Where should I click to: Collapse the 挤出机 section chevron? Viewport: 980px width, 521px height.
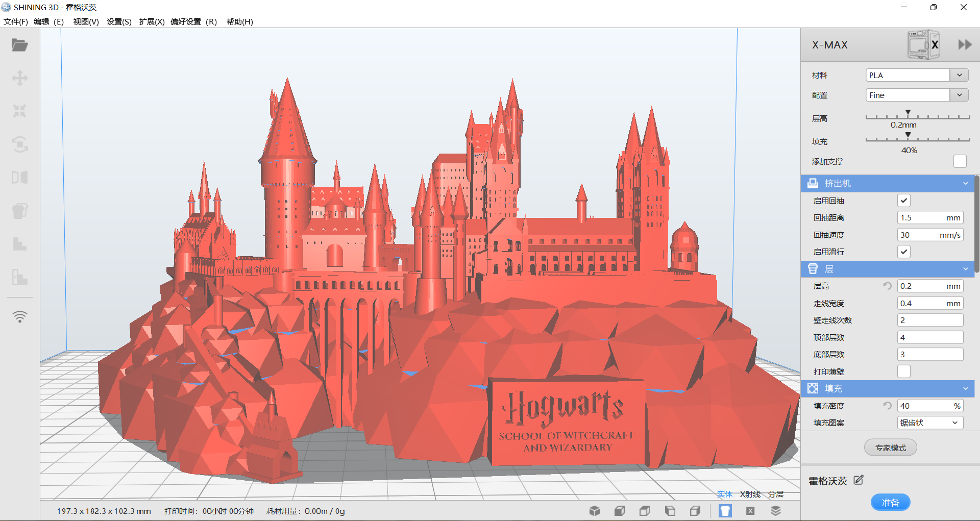tap(966, 183)
